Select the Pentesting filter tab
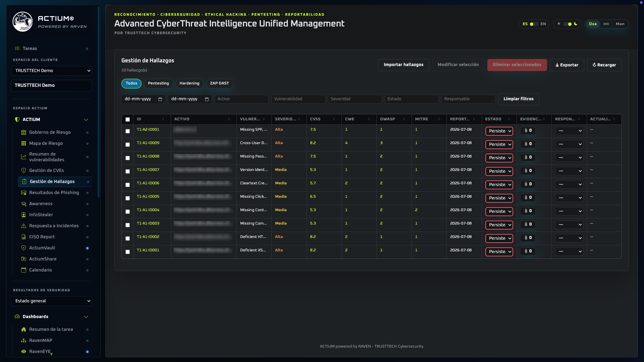The width and height of the screenshot is (644, 362). [x=158, y=83]
